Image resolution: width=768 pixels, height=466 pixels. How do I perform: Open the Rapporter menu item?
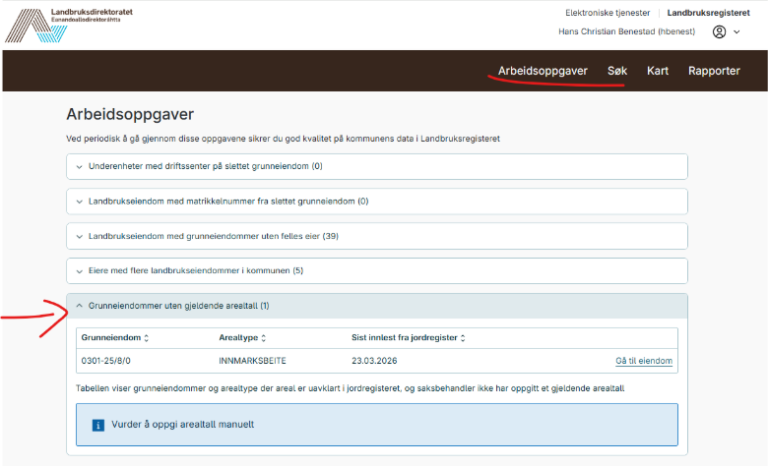(x=714, y=71)
